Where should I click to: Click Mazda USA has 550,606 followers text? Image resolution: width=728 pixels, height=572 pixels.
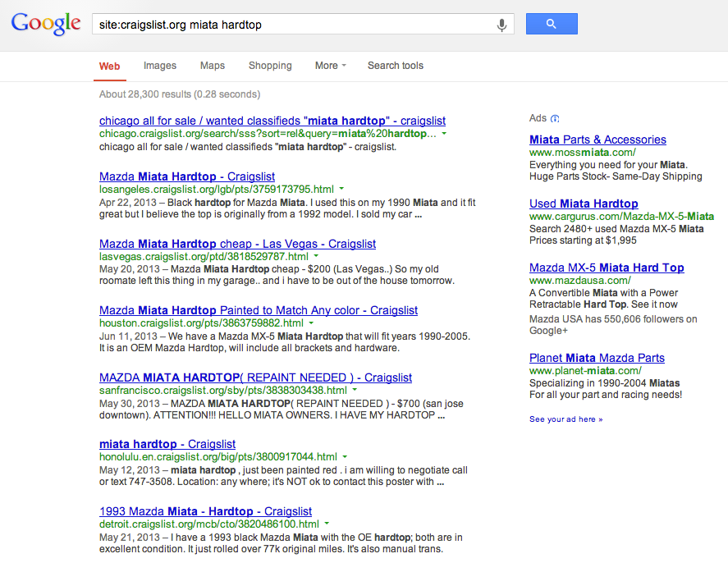[x=613, y=324]
